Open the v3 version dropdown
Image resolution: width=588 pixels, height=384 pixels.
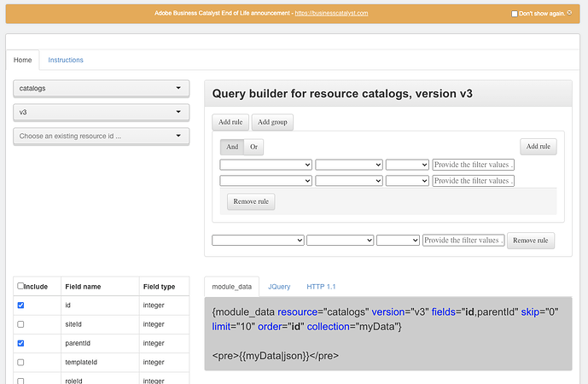pyautogui.click(x=102, y=112)
